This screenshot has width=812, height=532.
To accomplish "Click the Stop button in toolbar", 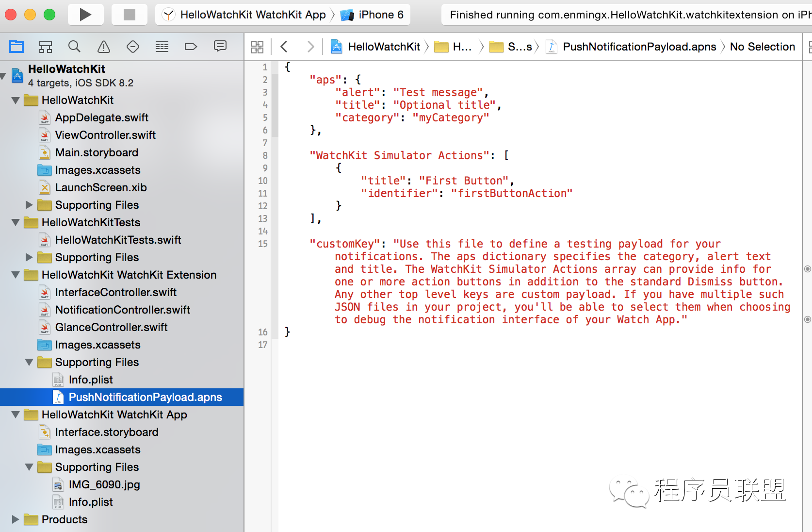I will (130, 15).
